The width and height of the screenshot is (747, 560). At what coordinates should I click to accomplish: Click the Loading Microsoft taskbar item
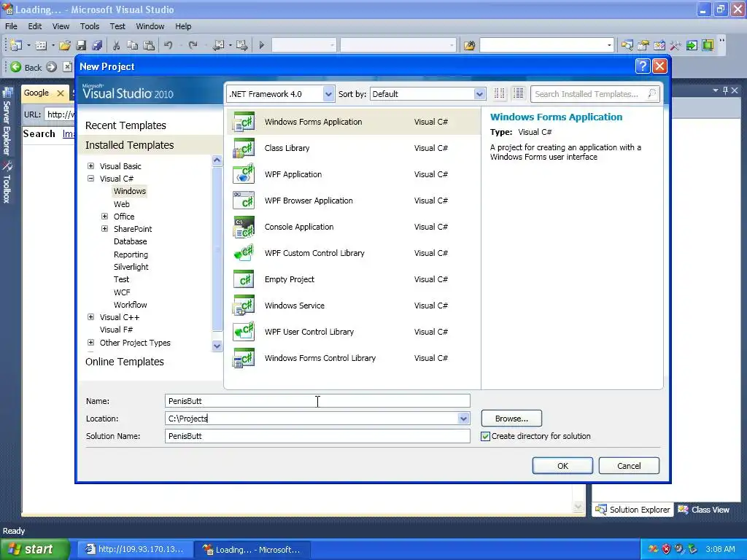(252, 550)
